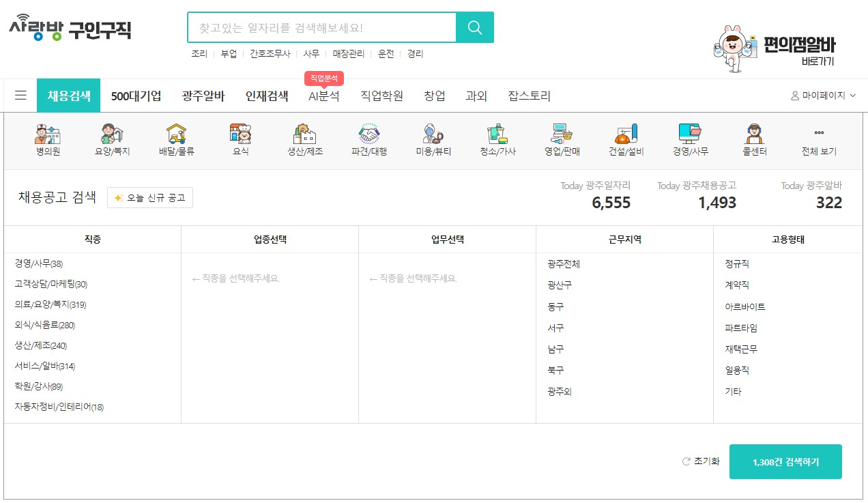Click suggested keyword 사무
868x503 pixels.
tap(312, 53)
